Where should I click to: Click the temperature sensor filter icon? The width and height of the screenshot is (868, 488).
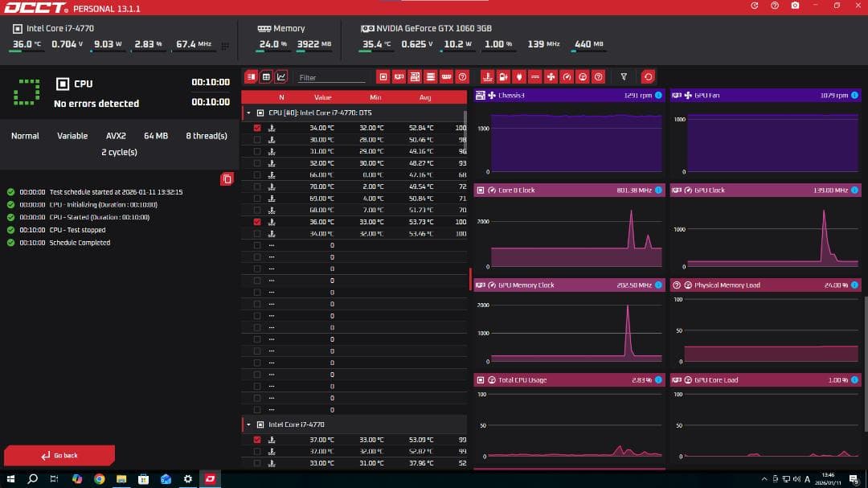pos(487,77)
